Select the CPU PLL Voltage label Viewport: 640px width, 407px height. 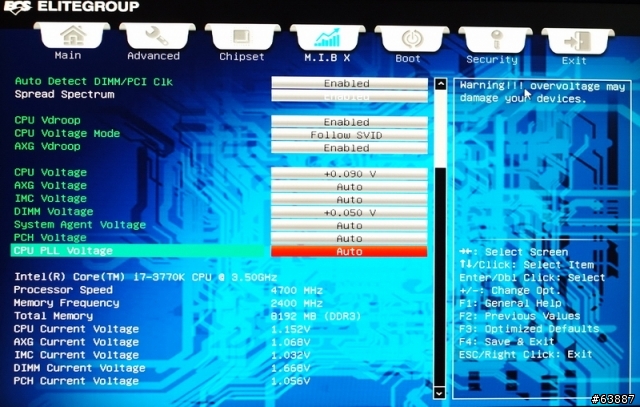pos(63,251)
